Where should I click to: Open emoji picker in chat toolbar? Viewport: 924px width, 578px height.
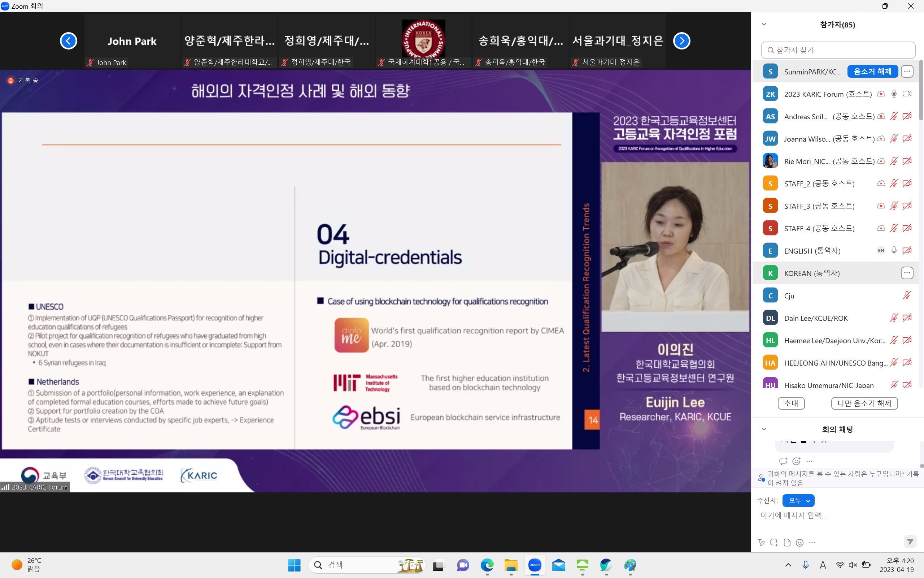799,543
